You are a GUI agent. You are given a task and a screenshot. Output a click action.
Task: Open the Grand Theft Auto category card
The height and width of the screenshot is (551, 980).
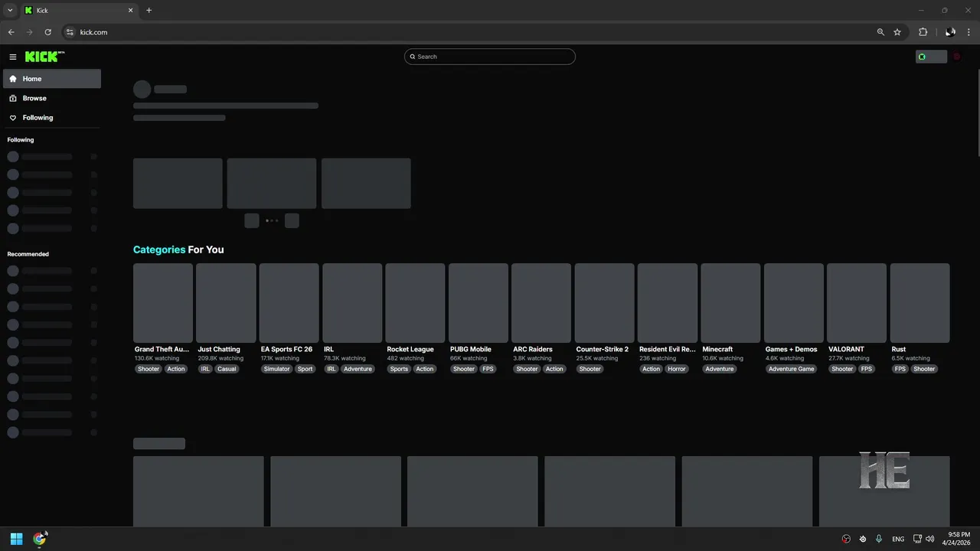point(163,303)
